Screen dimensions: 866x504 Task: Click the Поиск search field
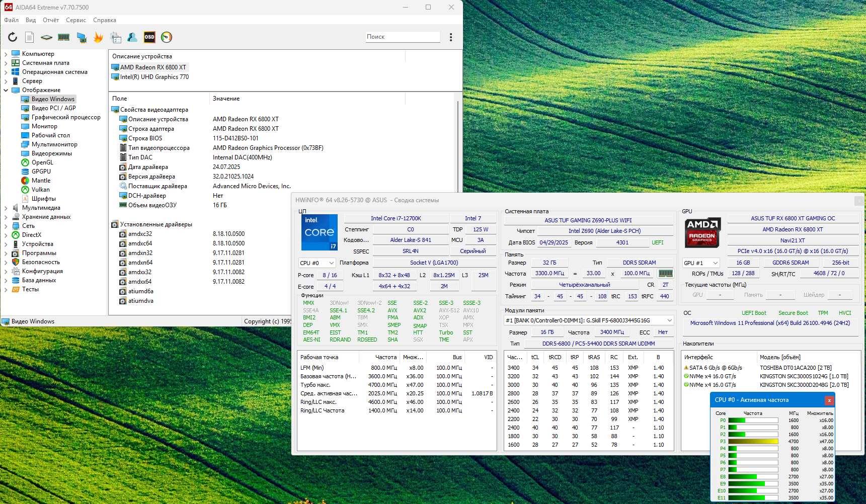point(403,37)
